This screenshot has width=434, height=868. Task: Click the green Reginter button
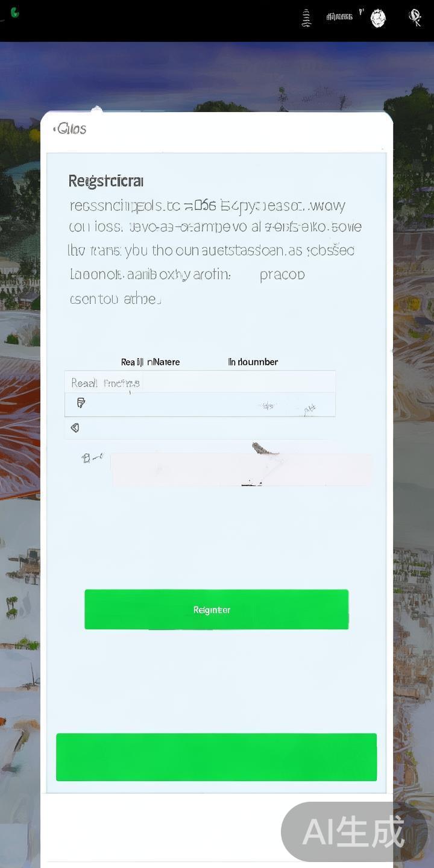tap(216, 609)
